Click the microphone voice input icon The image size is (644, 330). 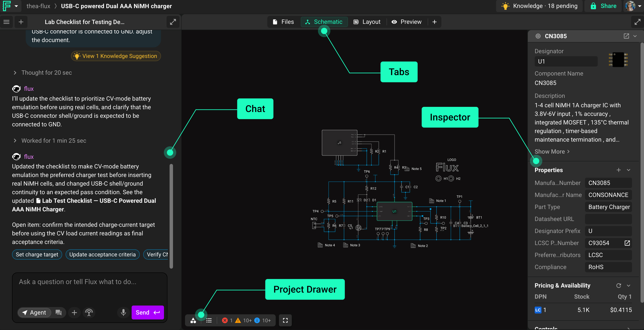click(123, 312)
